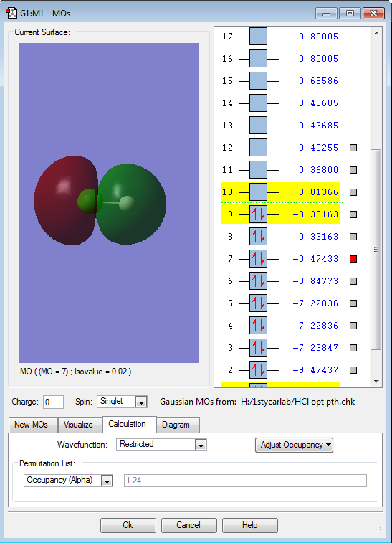Select occupied orbital box for MO 9
Screen dimensions: 392x543
click(258, 214)
